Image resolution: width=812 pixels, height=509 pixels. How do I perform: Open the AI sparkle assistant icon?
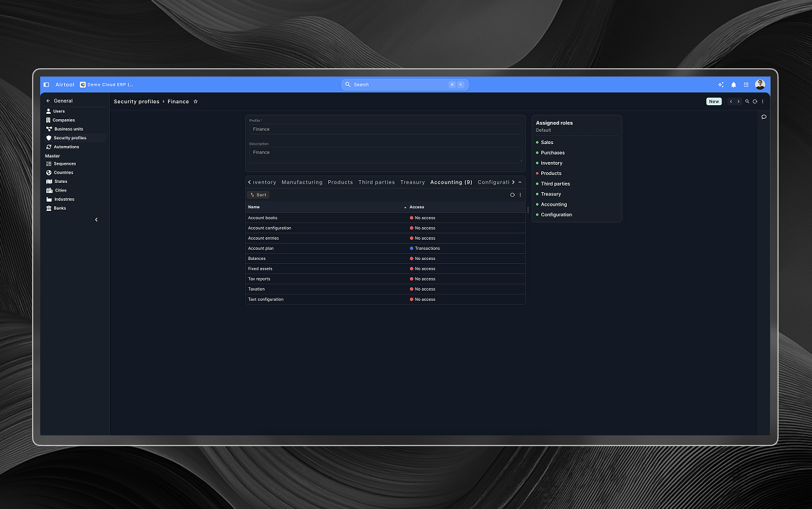721,84
